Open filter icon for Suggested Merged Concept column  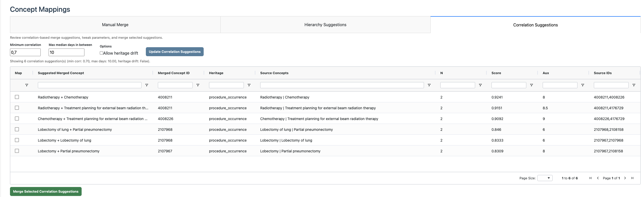147,85
